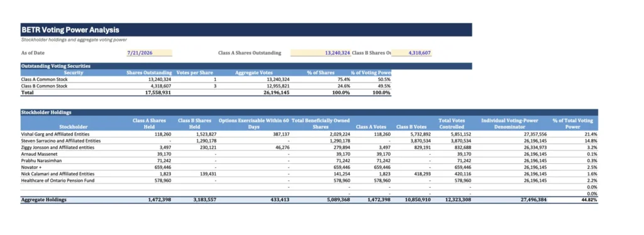Viewport: 644px width, 235px height.
Task: Click the Aggregate Votes column header
Action: click(x=253, y=73)
